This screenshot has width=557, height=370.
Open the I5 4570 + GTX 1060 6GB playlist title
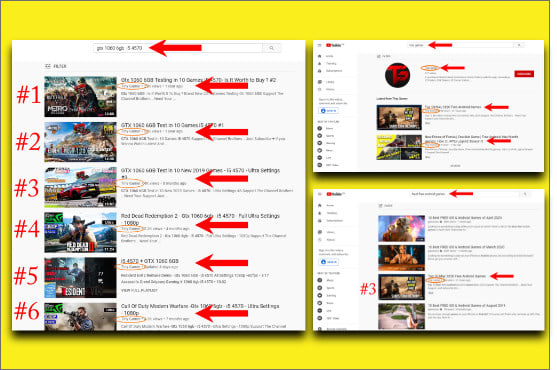pyautogui.click(x=150, y=261)
